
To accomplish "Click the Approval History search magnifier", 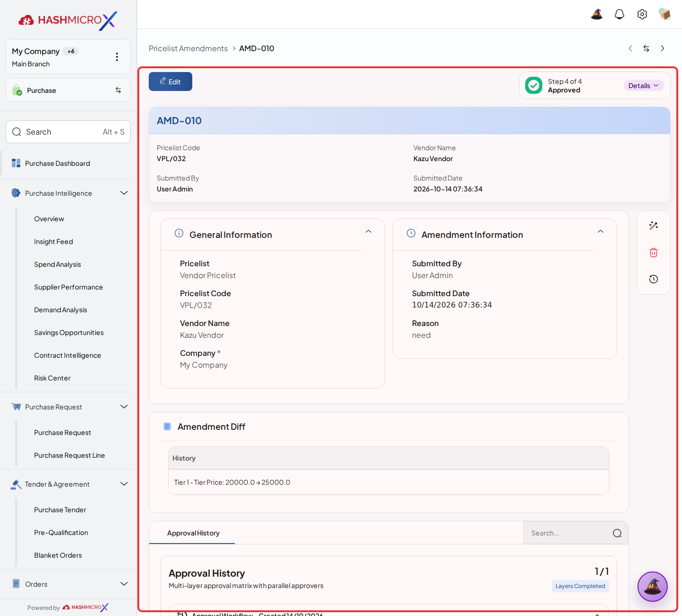I will [x=617, y=533].
